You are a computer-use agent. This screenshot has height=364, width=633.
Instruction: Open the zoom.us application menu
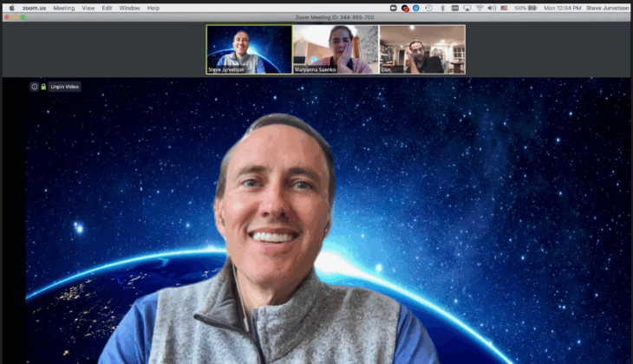[x=34, y=8]
